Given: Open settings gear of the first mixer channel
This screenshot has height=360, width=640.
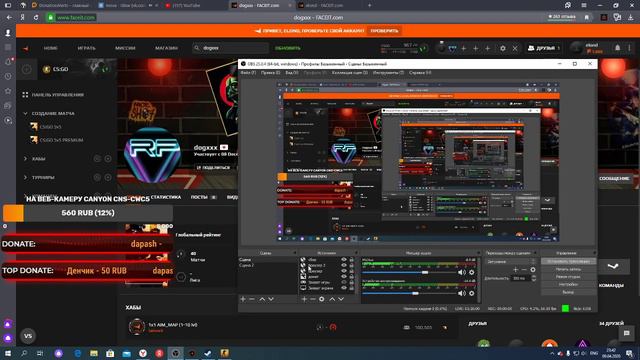Looking at the screenshot, I should pos(472,272).
